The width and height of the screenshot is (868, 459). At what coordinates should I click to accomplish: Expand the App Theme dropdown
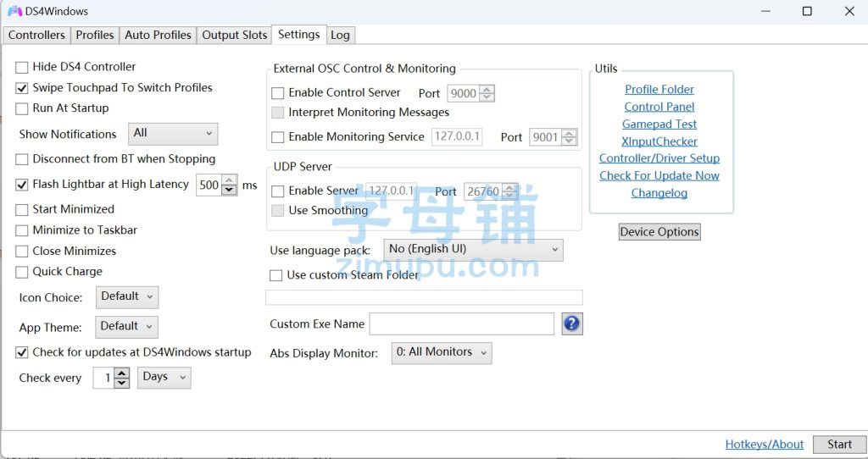point(126,327)
